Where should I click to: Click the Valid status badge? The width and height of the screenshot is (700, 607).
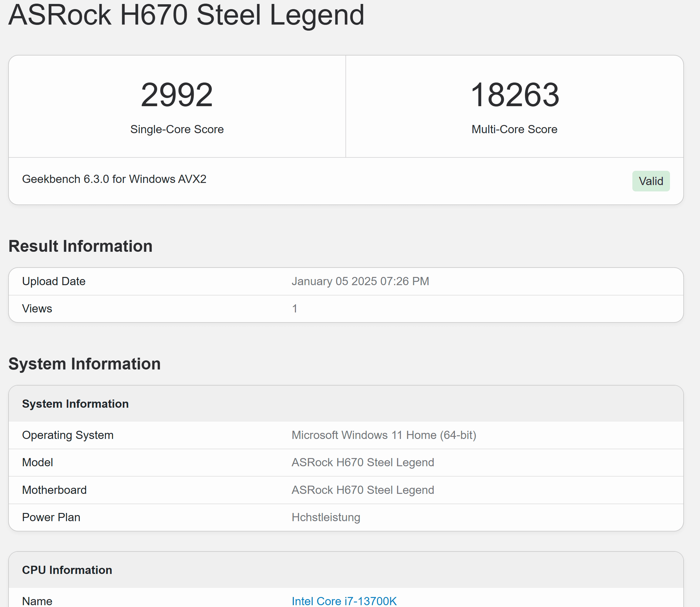(651, 181)
